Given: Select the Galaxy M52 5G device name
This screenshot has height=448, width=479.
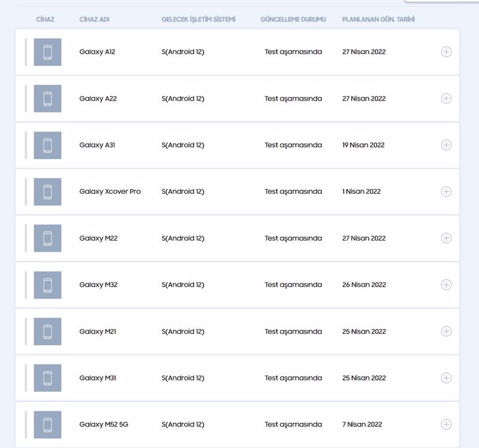Looking at the screenshot, I should click(x=104, y=425).
